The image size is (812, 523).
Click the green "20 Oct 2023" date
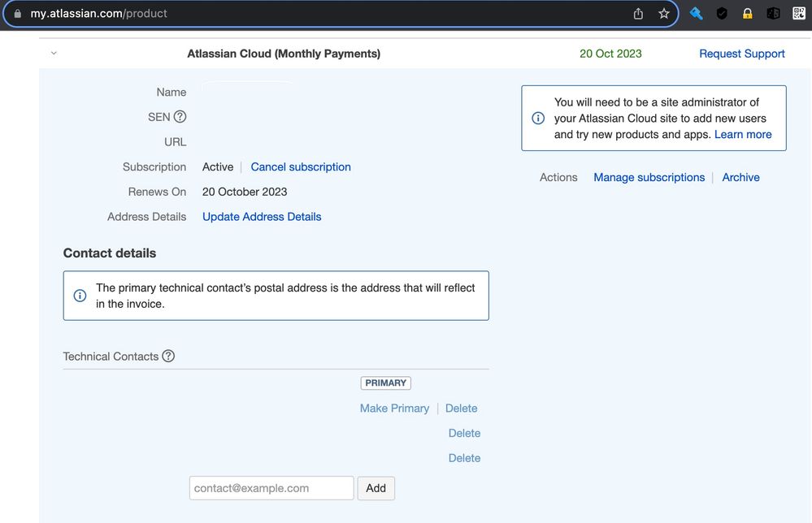[x=610, y=54]
